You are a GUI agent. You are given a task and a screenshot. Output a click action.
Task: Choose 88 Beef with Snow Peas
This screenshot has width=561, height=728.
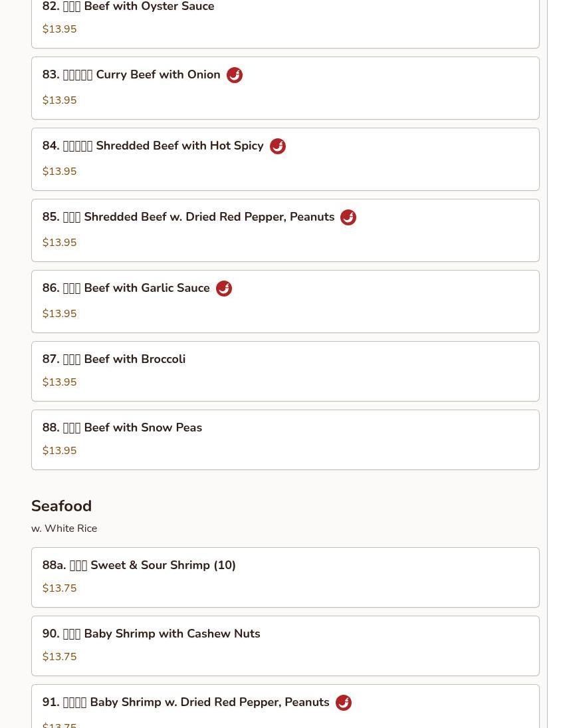(x=285, y=439)
